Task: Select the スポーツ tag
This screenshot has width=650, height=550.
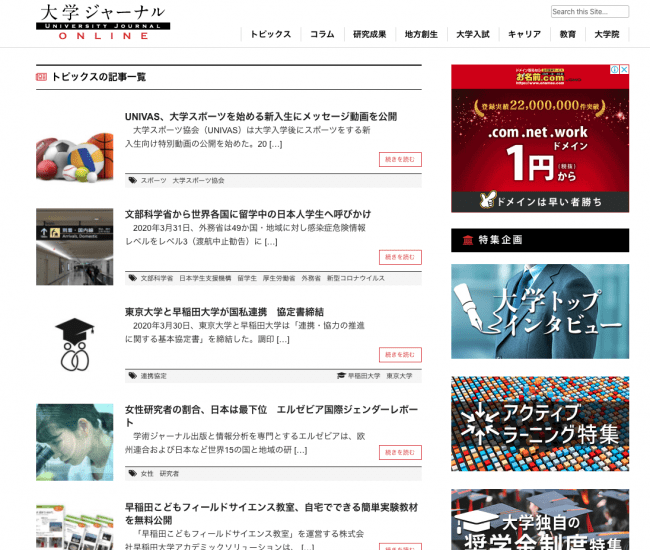Action: (153, 181)
